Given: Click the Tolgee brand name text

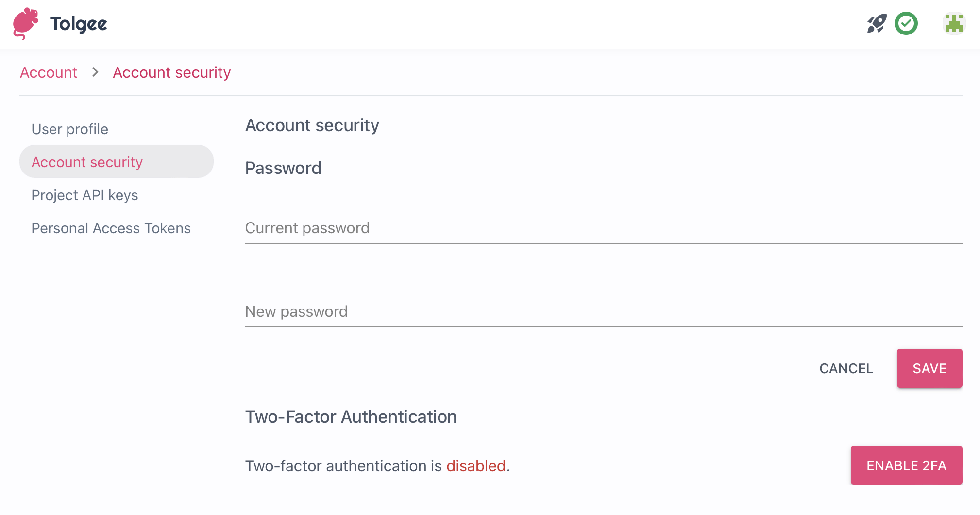Looking at the screenshot, I should point(78,23).
